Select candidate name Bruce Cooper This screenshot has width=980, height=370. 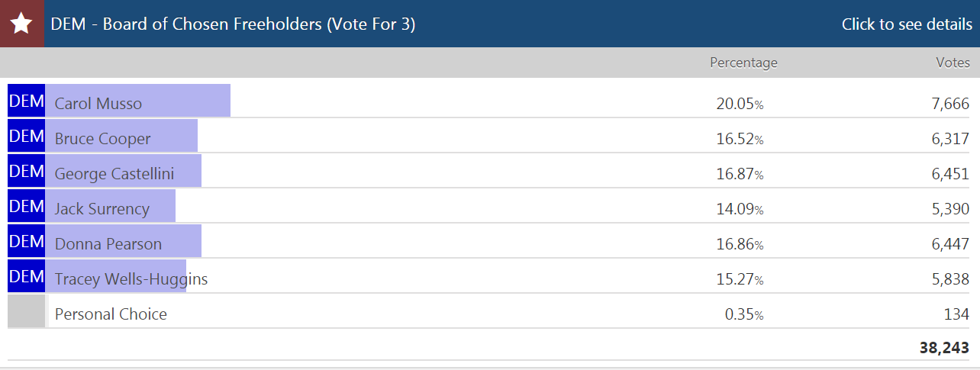point(103,139)
